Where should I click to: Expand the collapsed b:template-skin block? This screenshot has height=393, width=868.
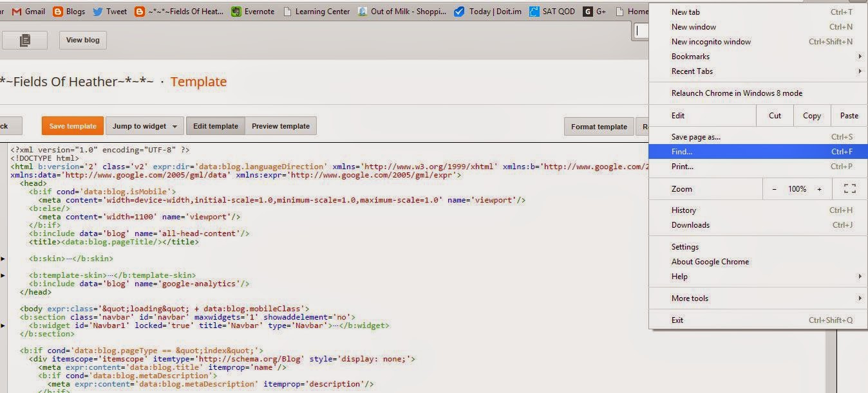[x=3, y=275]
